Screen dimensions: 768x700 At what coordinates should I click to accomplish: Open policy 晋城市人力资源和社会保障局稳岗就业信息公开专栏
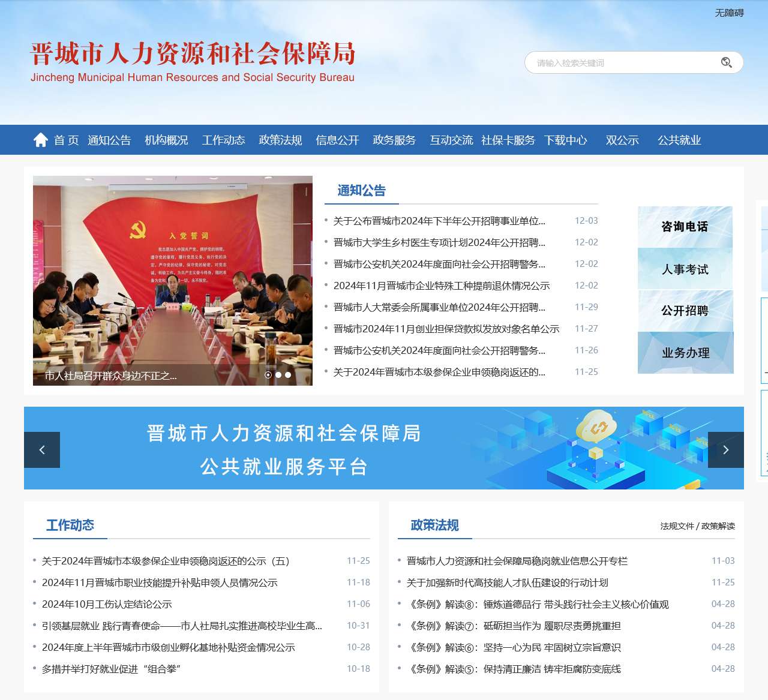(x=517, y=561)
